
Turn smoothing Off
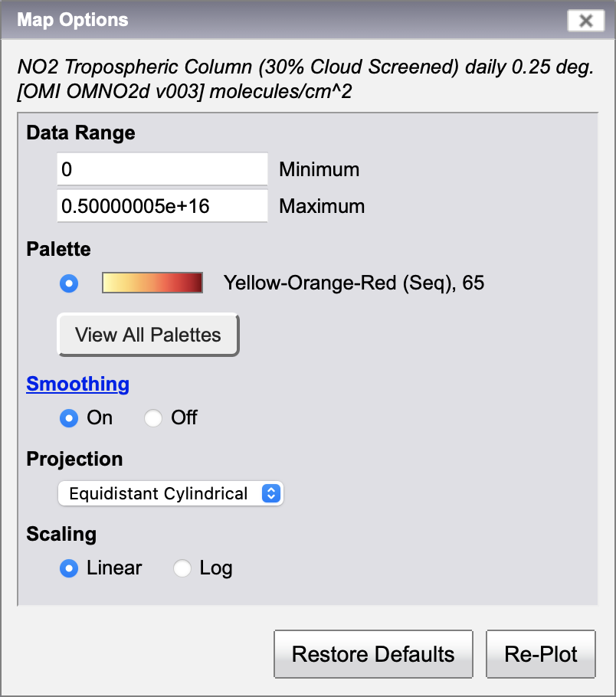[x=153, y=418]
